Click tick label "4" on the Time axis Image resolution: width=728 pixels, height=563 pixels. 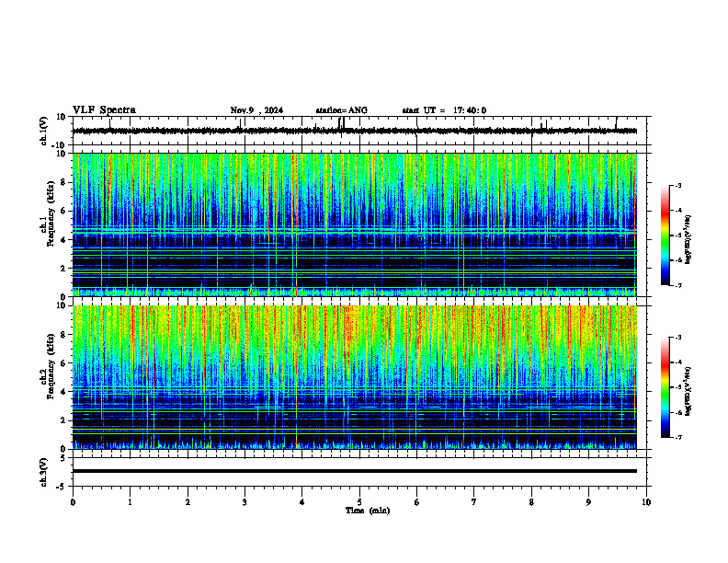[302, 502]
